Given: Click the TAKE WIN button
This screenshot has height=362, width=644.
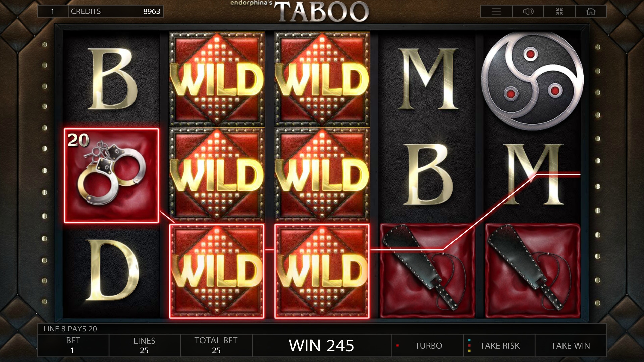Looking at the screenshot, I should [x=571, y=346].
